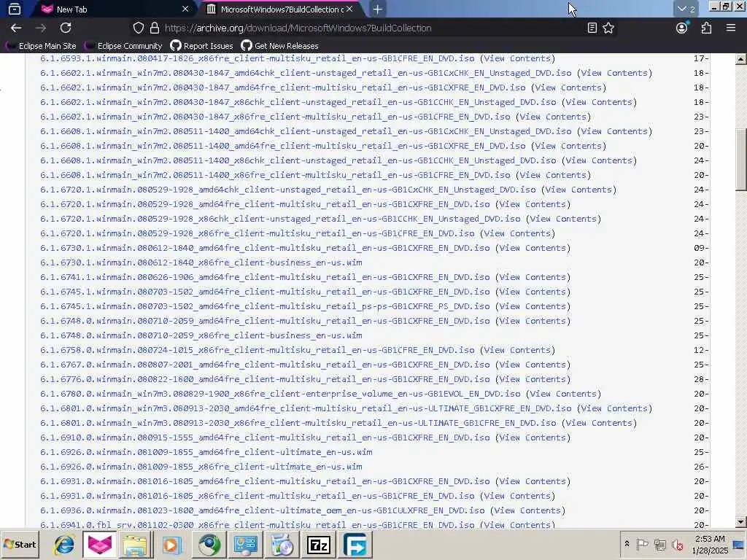Viewport: 747px width, 560px height.
Task: Open a new tab with the plus button
Action: tap(377, 9)
